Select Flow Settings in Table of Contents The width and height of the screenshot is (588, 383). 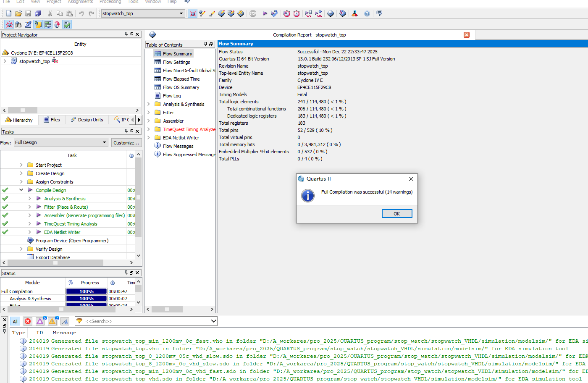pyautogui.click(x=176, y=62)
